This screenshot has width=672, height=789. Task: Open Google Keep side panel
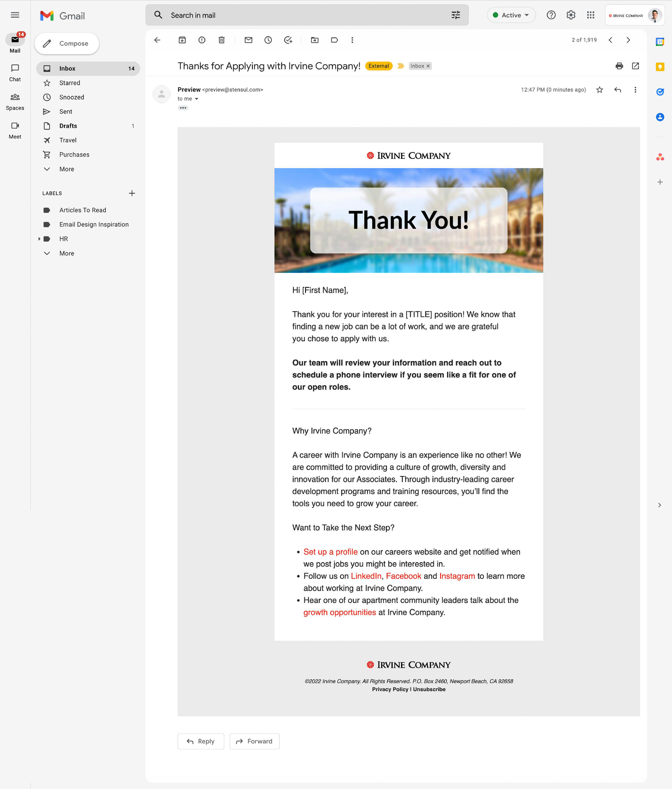click(x=660, y=67)
